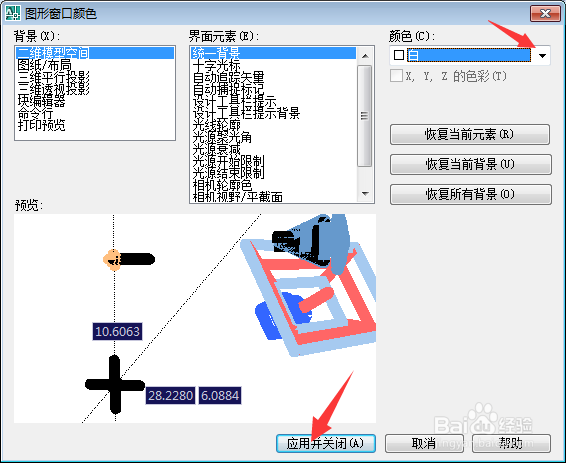566x463 pixels.
Task: Click the white color swatch in 颜色 box
Action: pos(399,55)
